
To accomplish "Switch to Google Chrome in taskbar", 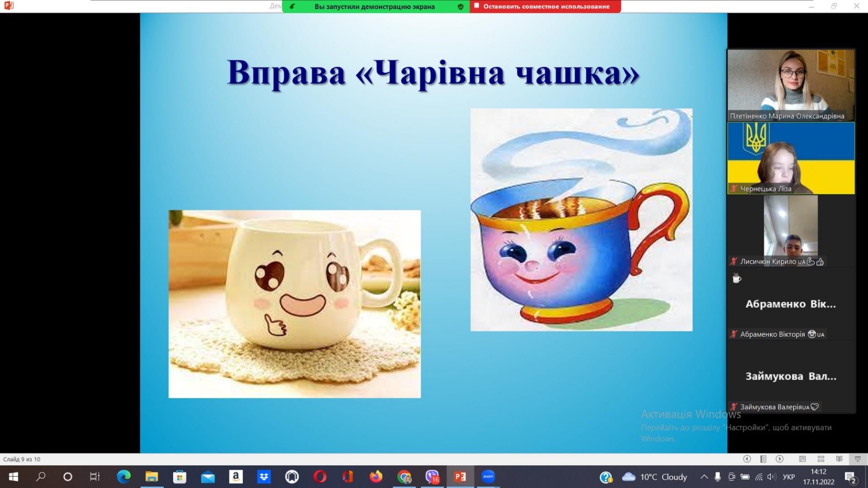I will 404,477.
